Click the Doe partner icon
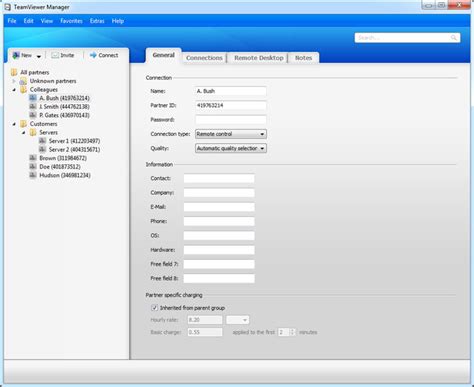 (33, 167)
